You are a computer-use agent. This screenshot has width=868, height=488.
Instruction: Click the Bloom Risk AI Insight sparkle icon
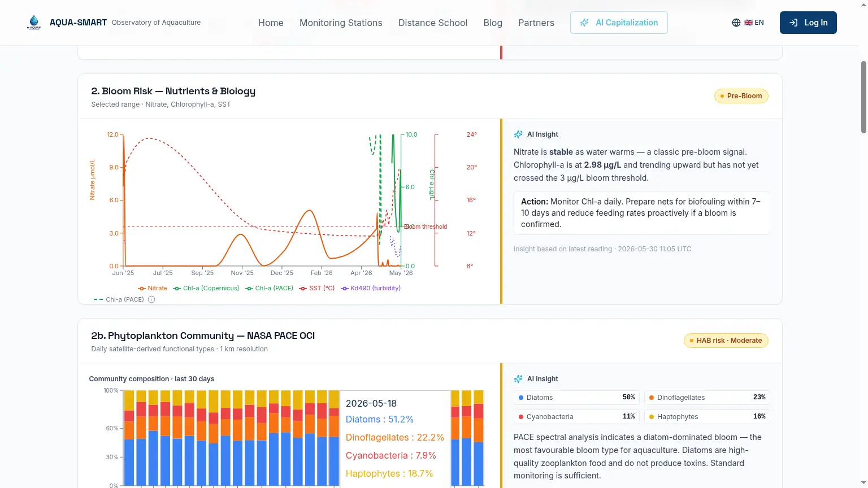(518, 134)
